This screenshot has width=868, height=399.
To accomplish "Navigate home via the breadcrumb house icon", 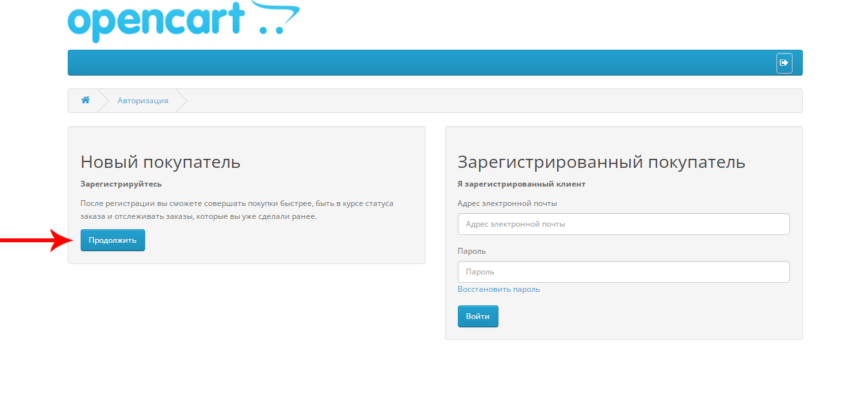I will coord(85,100).
